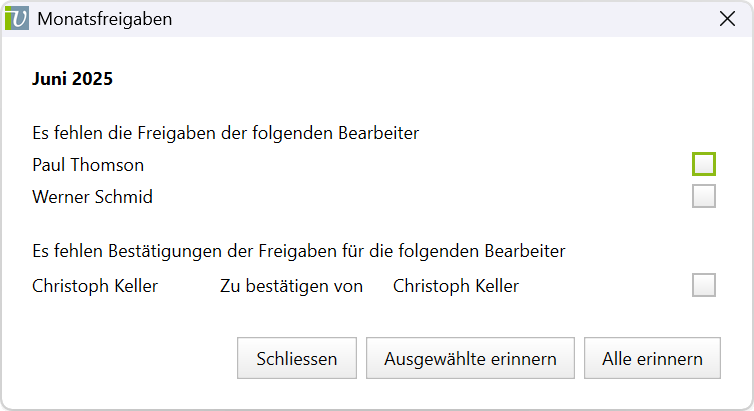Enable the Werner Schmid checkbox

(704, 196)
